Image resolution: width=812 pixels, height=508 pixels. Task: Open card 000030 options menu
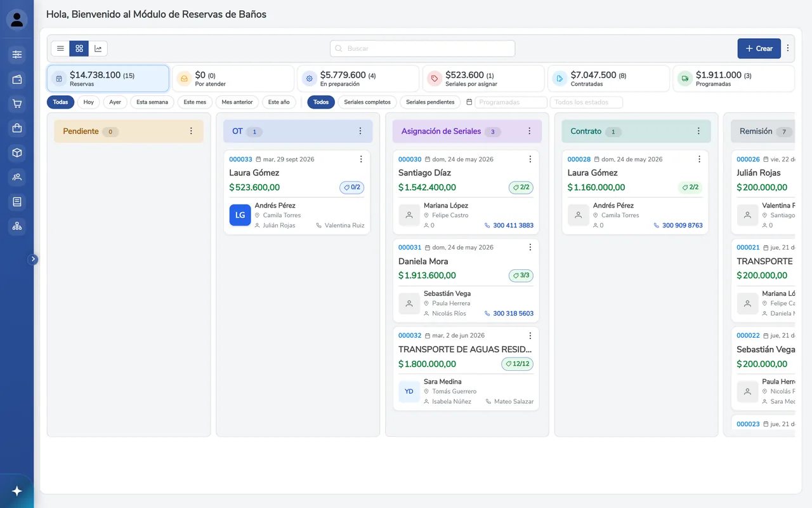(530, 159)
